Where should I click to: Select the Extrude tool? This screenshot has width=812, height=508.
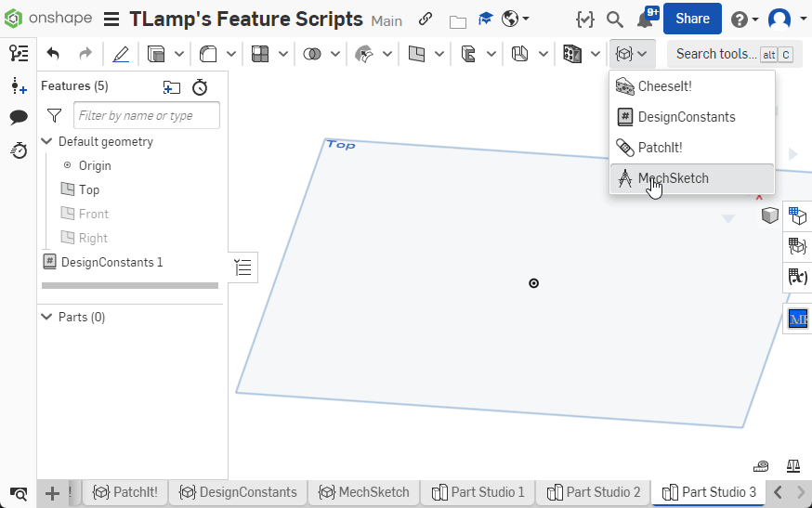156,54
